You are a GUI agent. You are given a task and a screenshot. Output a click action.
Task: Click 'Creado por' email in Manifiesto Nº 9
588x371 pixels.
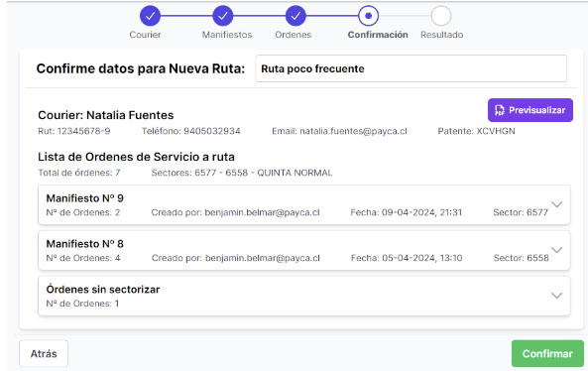(262, 212)
